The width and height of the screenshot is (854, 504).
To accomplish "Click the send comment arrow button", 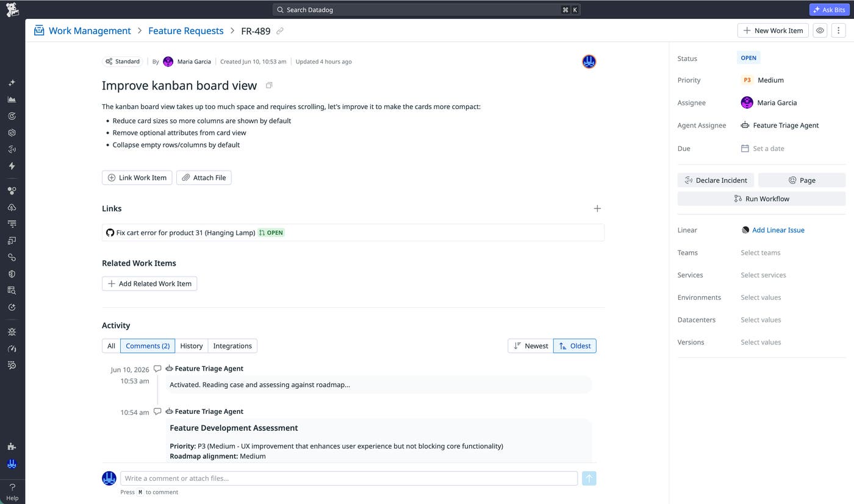I will 589,478.
